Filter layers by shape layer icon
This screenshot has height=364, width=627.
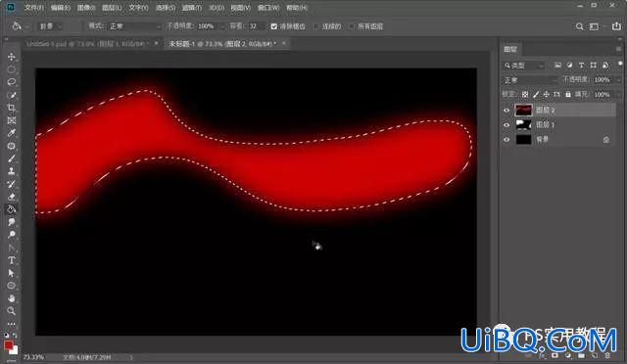[x=594, y=66]
